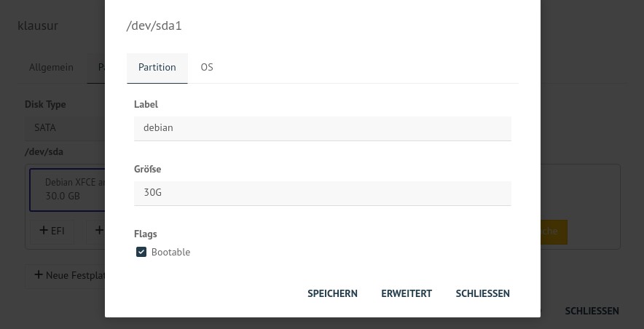Viewport: 644px width, 329px height.
Task: Select the Allgemein tab behind the dialog
Action: tap(51, 68)
